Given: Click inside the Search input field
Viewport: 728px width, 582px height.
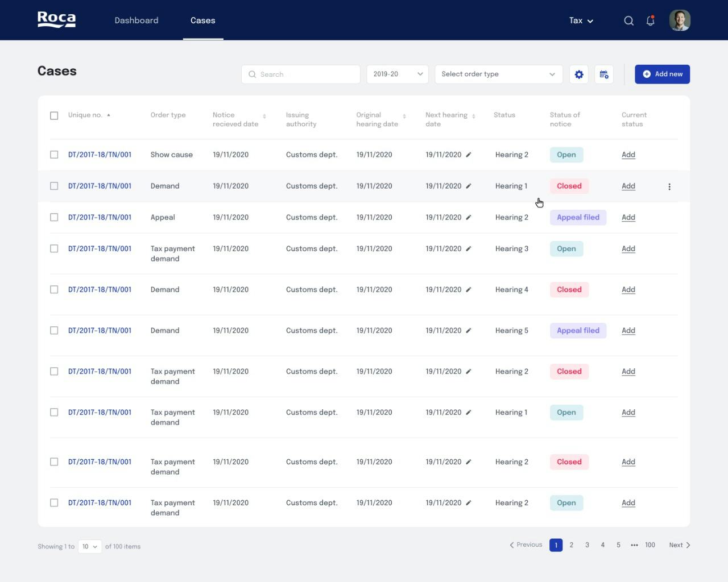Looking at the screenshot, I should point(300,74).
